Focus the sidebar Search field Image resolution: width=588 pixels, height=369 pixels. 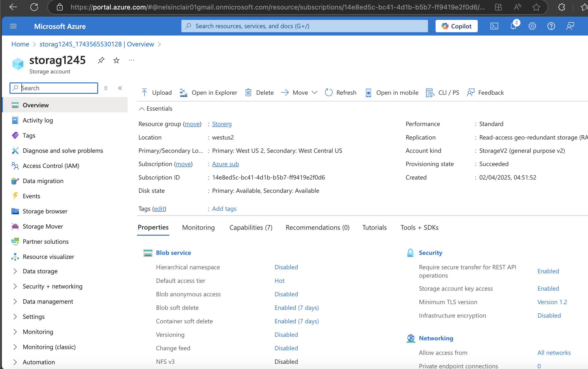pos(54,88)
